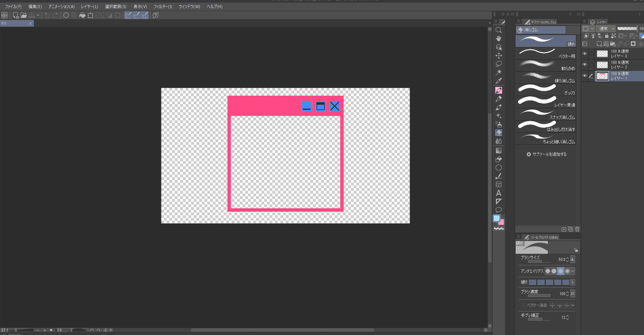This screenshot has width=644, height=335.
Task: Enable the ベクター消去 checkbox
Action: [x=523, y=305]
